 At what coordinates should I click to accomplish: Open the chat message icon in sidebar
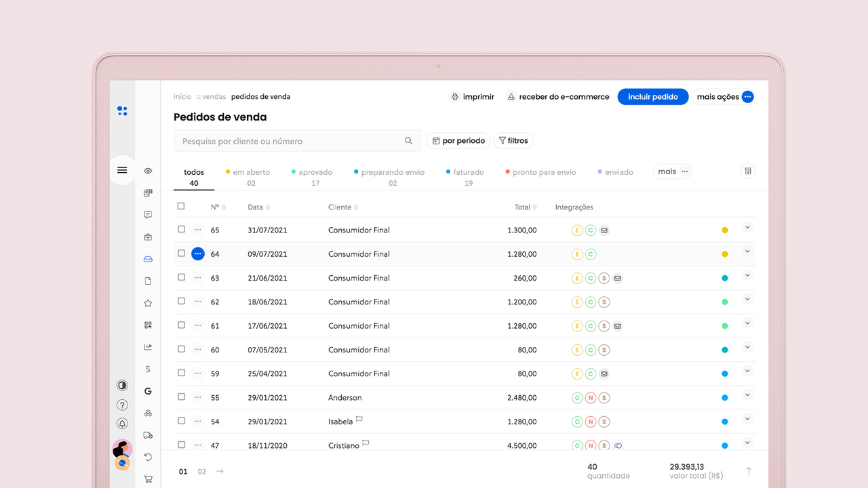(x=148, y=215)
